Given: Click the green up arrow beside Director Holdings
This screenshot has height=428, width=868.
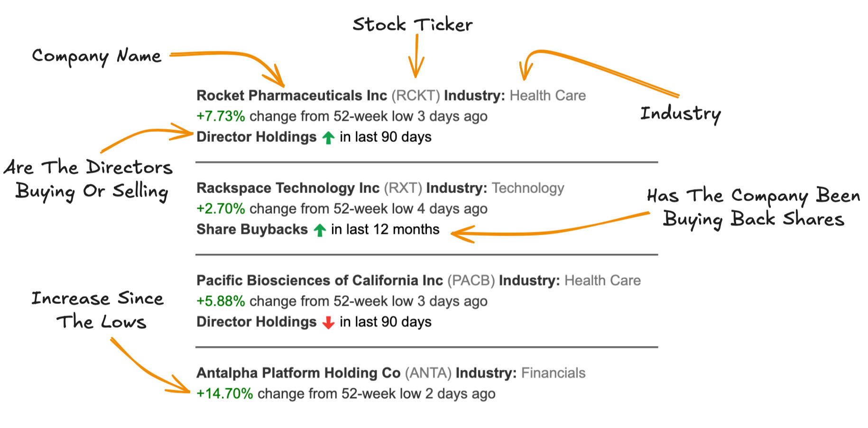Looking at the screenshot, I should [328, 137].
